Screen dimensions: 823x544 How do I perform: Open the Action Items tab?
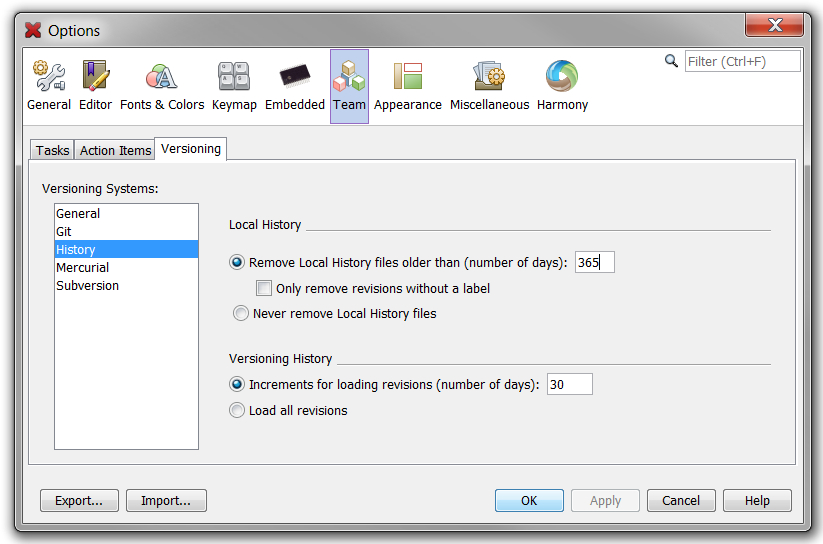pyautogui.click(x=115, y=151)
